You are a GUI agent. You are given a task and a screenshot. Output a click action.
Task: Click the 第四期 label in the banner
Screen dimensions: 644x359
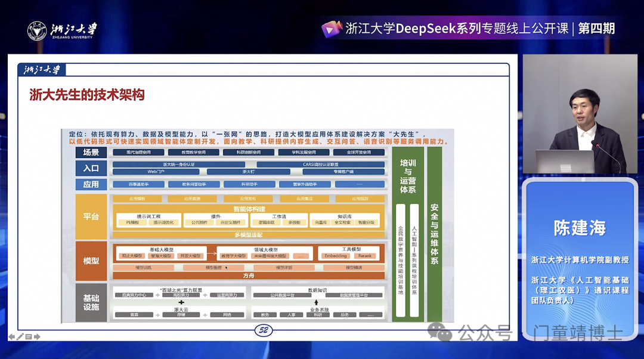coord(596,29)
